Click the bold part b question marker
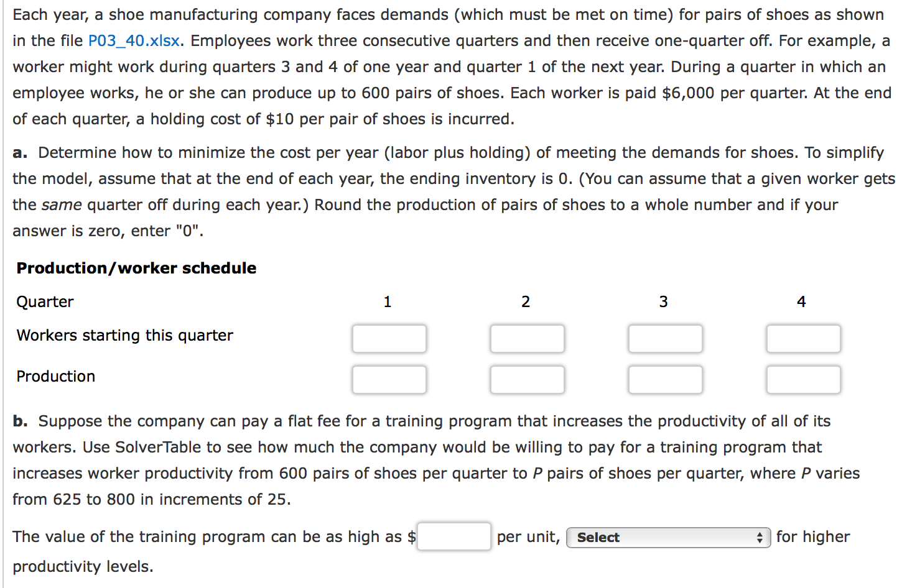 [19, 421]
